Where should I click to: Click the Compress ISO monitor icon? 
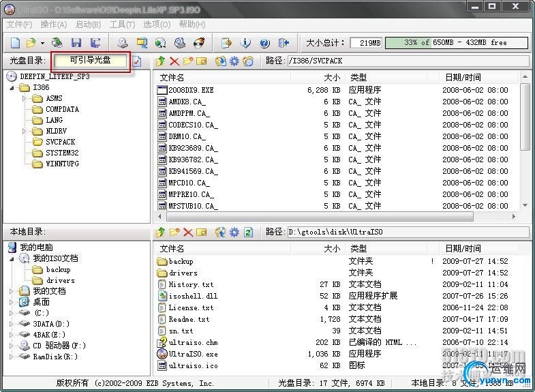click(x=142, y=43)
